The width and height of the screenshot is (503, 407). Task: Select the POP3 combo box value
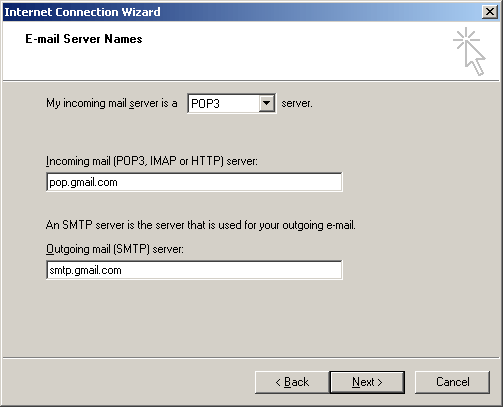[223, 104]
